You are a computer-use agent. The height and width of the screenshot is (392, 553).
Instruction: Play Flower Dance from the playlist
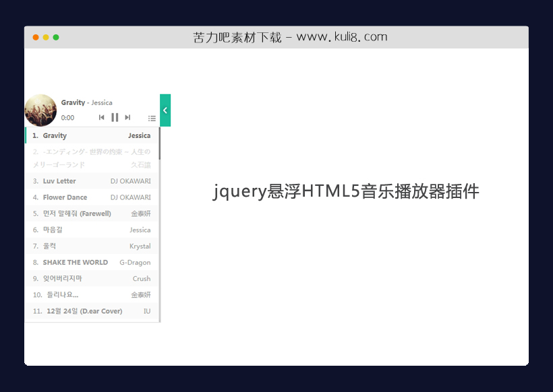coord(92,197)
